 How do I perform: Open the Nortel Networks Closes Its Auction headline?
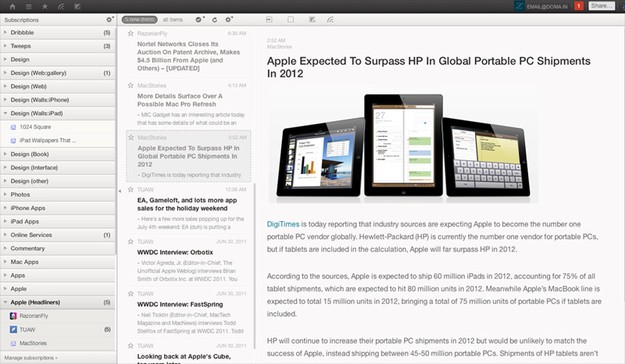click(188, 56)
